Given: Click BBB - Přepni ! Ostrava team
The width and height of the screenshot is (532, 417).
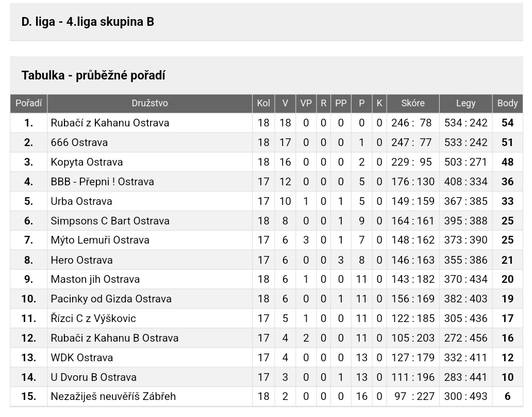Looking at the screenshot, I should point(102,182).
